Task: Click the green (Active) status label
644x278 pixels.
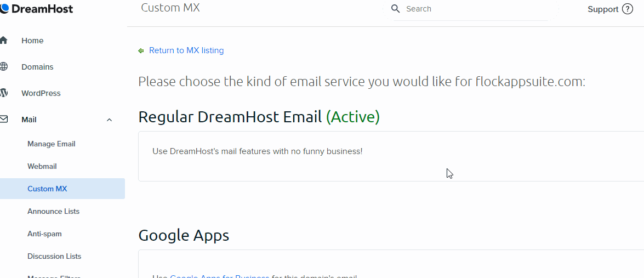Action: tap(353, 117)
